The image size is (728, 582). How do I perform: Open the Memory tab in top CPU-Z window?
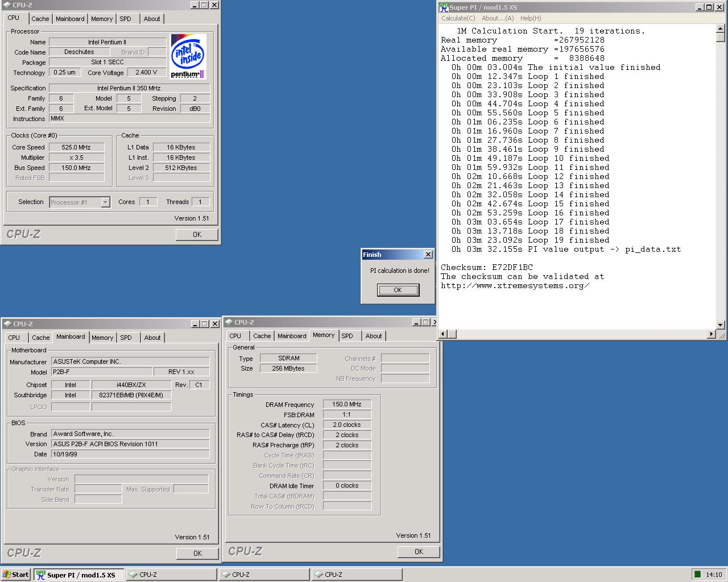[102, 19]
